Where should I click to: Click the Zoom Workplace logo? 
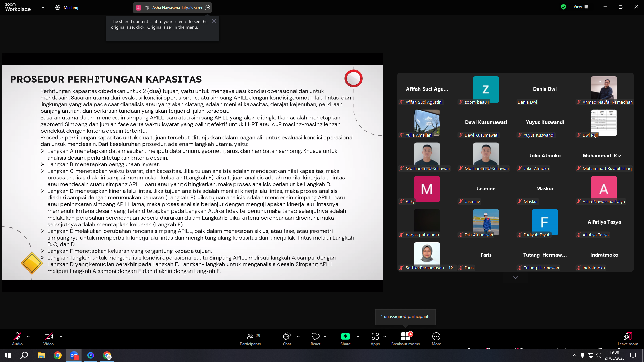tap(18, 7)
